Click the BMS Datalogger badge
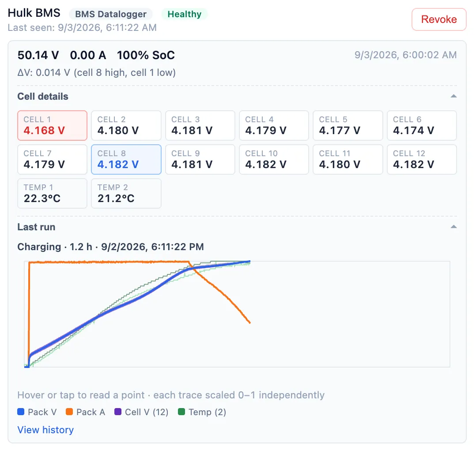476x450 pixels. click(111, 14)
